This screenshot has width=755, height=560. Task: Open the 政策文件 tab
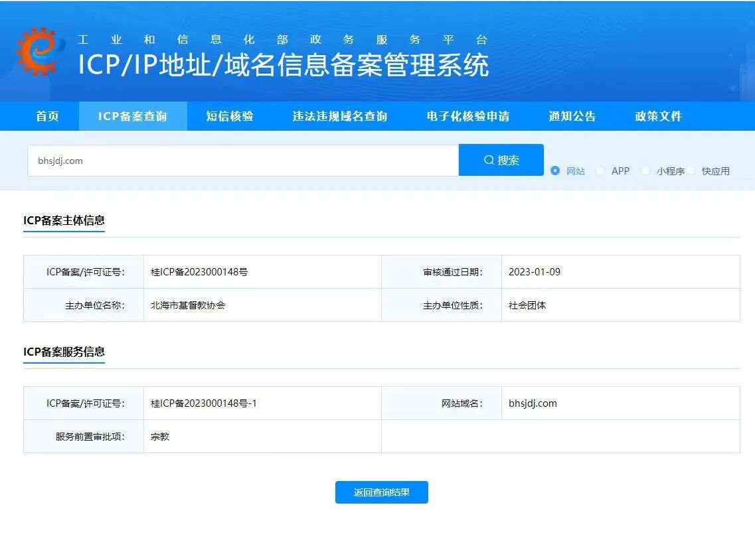[x=658, y=116]
